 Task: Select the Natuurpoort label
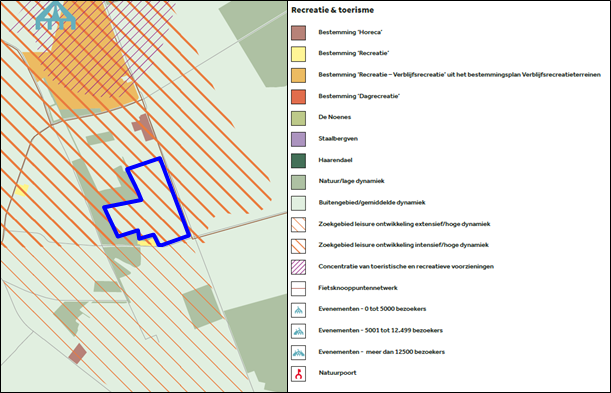(x=337, y=373)
